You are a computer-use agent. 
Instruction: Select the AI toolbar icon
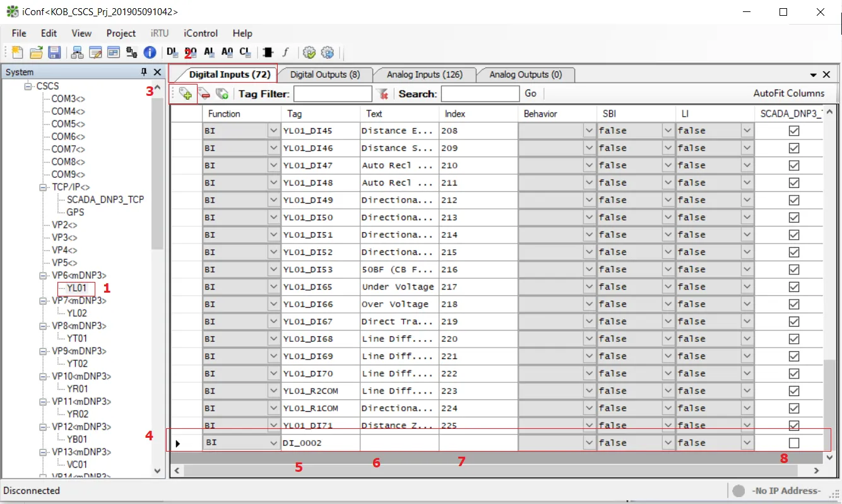click(x=209, y=52)
